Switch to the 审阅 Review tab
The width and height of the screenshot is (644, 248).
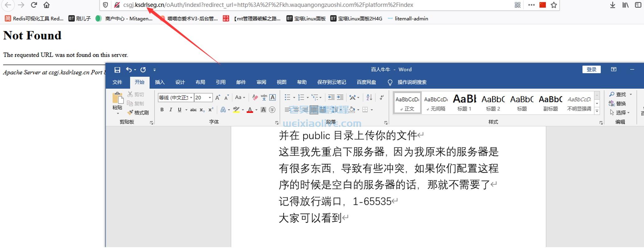coord(261,82)
